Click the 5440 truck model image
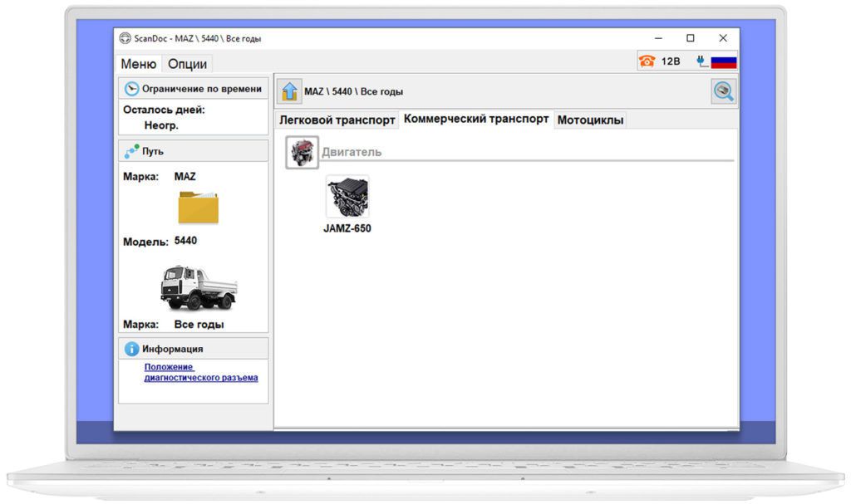 [198, 287]
